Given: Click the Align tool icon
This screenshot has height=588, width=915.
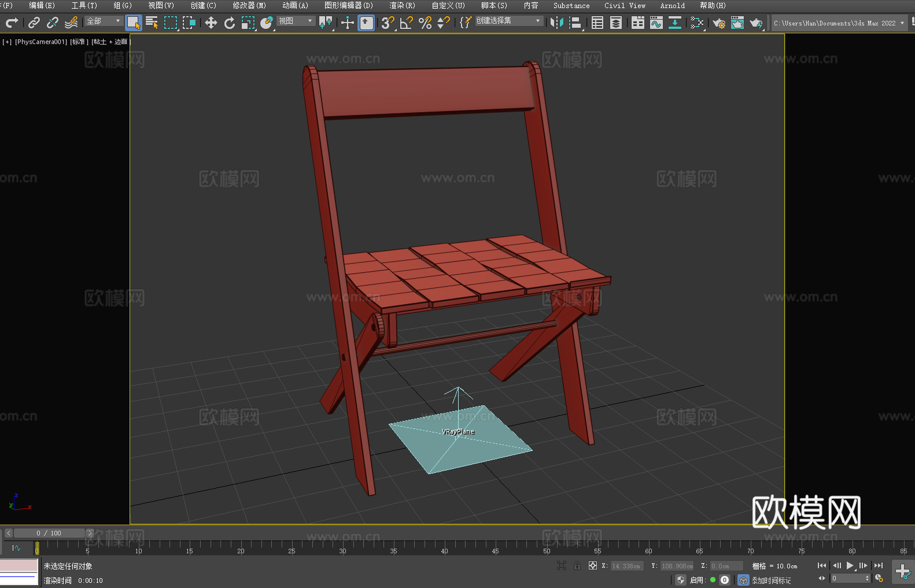Looking at the screenshot, I should coord(575,23).
